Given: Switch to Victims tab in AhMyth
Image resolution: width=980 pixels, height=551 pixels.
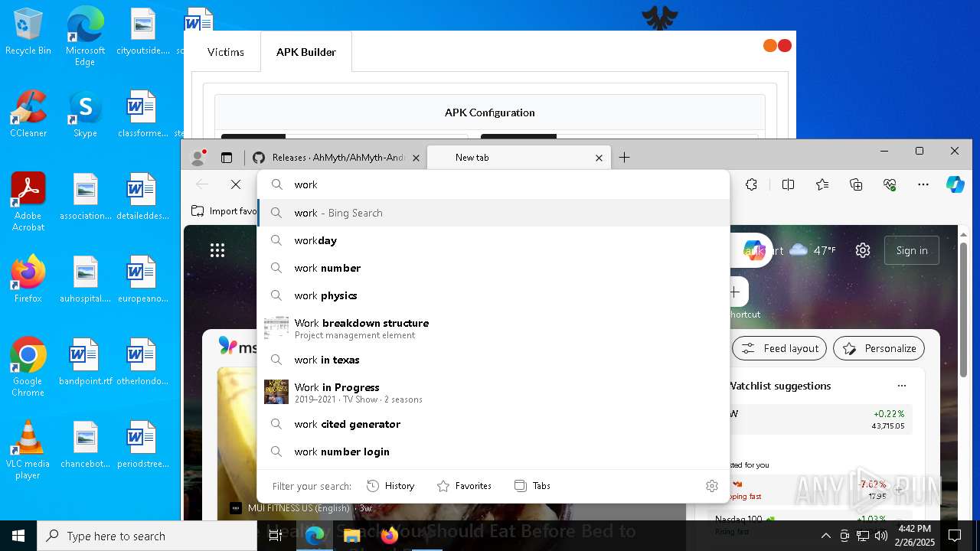Looking at the screenshot, I should 226,52.
